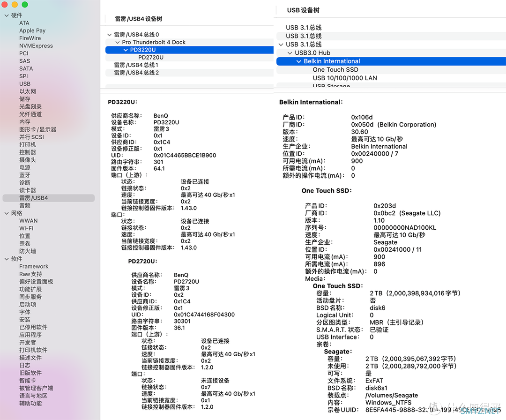This screenshot has height=420, width=506.
Task: Collapse Pro Thunderbolt 4 Dock chevron
Action: pos(118,42)
